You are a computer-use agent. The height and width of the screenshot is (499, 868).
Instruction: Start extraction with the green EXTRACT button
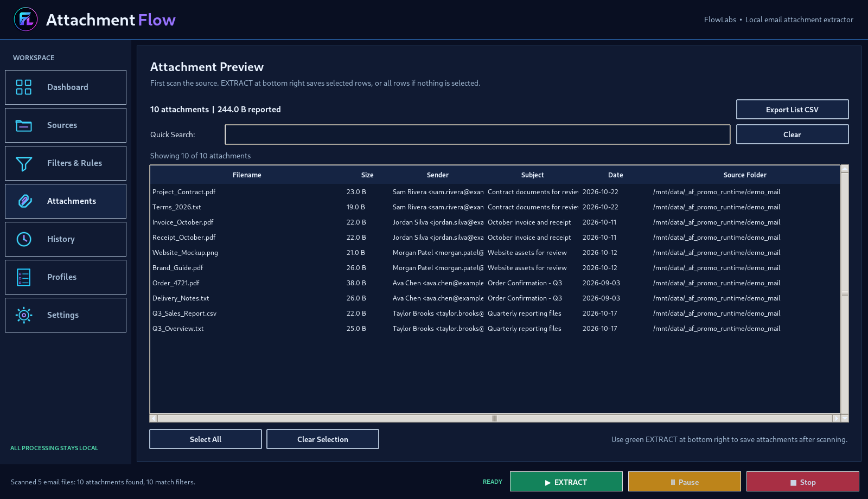pos(566,482)
